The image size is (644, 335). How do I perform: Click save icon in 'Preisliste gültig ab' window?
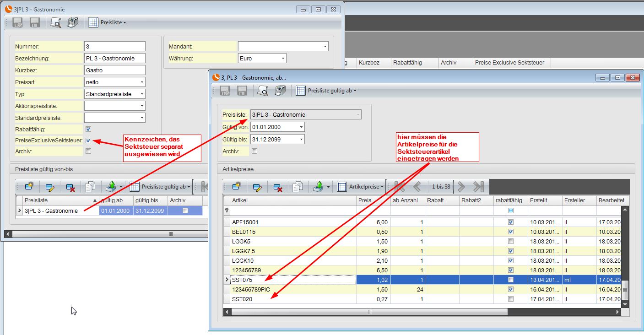[x=242, y=91]
